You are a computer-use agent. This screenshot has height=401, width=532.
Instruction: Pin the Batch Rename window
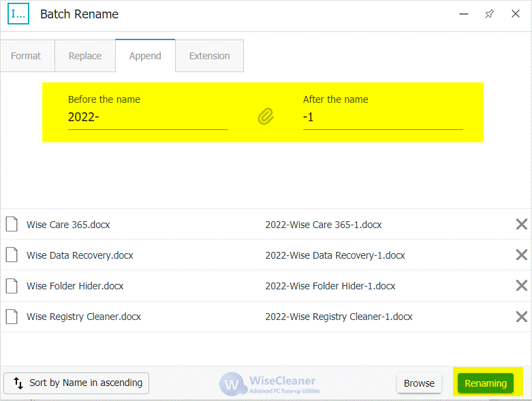tap(489, 14)
